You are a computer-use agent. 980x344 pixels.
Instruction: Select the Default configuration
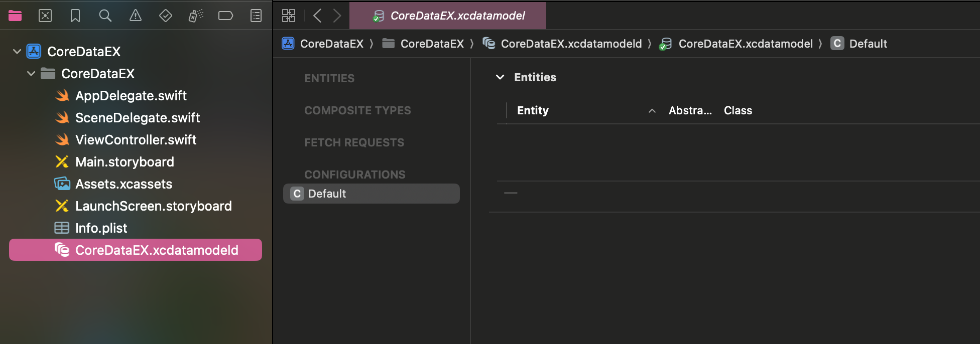coord(372,194)
